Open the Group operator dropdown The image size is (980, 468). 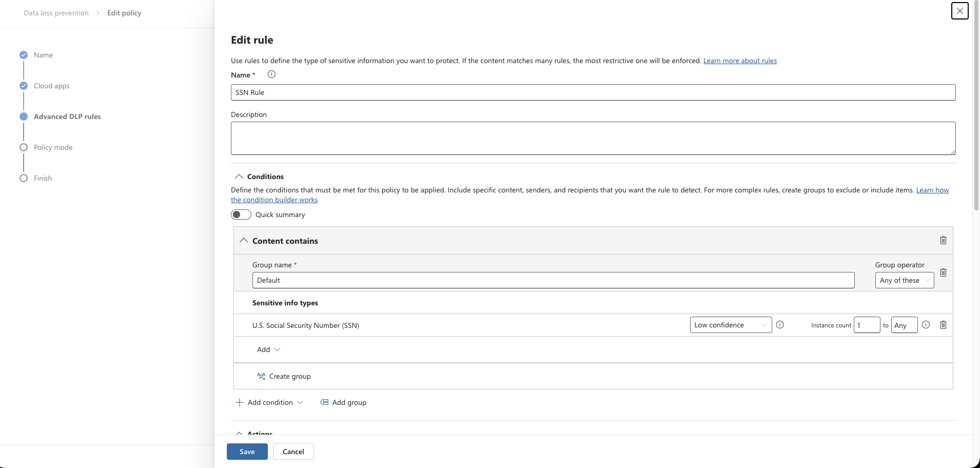pos(904,280)
